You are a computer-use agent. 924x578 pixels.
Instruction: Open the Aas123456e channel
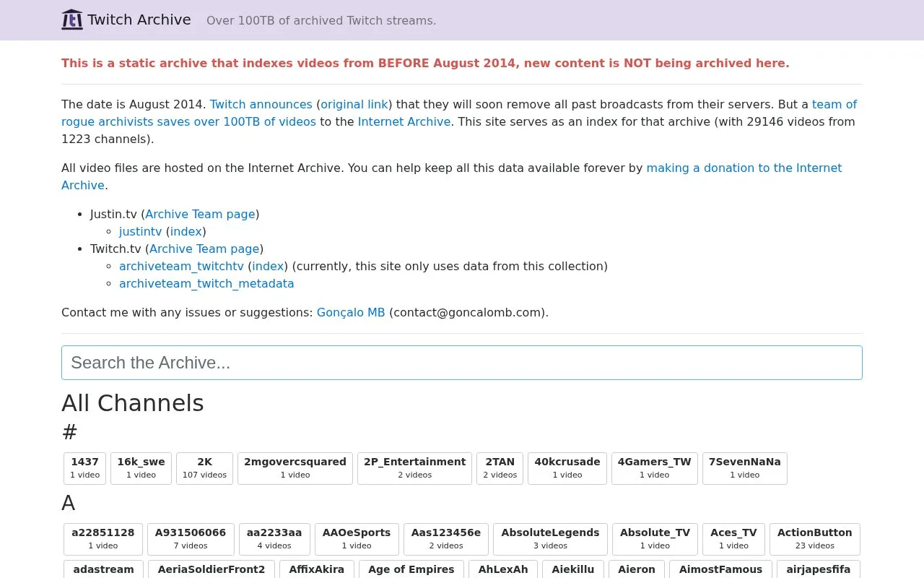pos(446,539)
